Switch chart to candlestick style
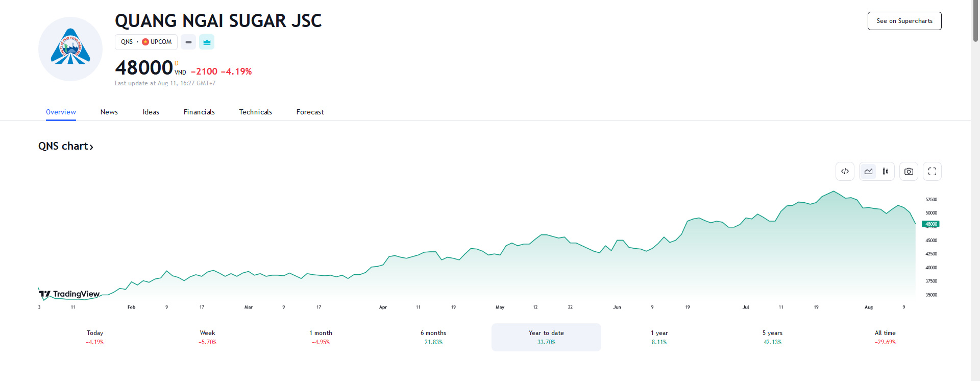Image resolution: width=980 pixels, height=381 pixels. pos(886,172)
